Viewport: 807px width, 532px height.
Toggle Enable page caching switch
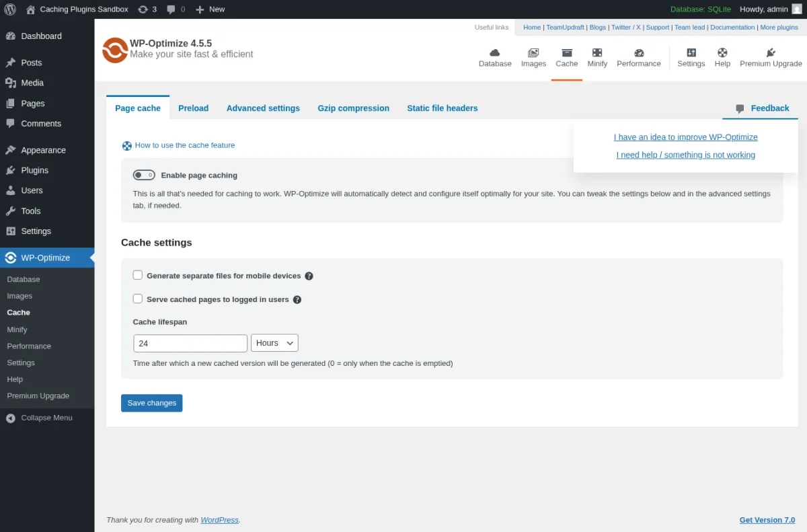[x=144, y=175]
